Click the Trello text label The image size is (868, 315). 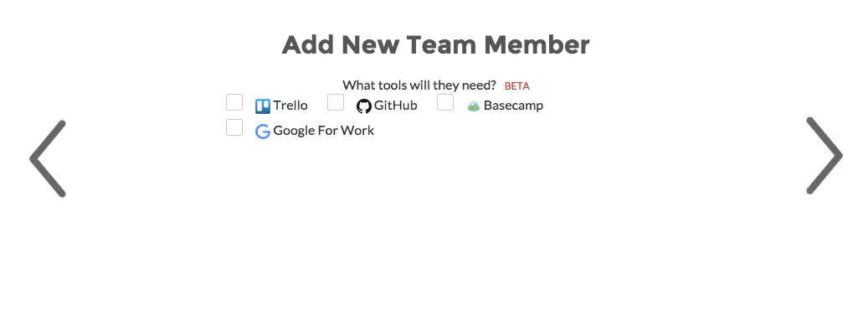290,106
